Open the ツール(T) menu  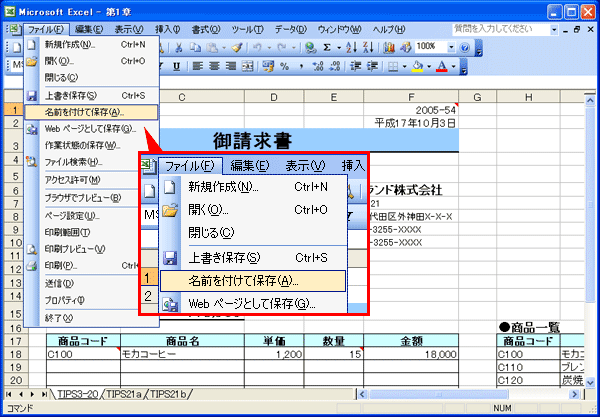(x=248, y=29)
